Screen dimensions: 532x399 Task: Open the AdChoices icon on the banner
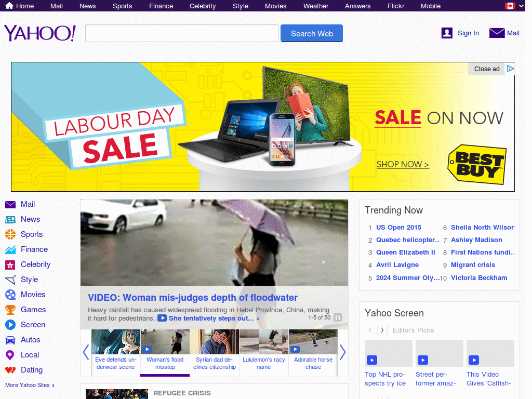coord(510,68)
